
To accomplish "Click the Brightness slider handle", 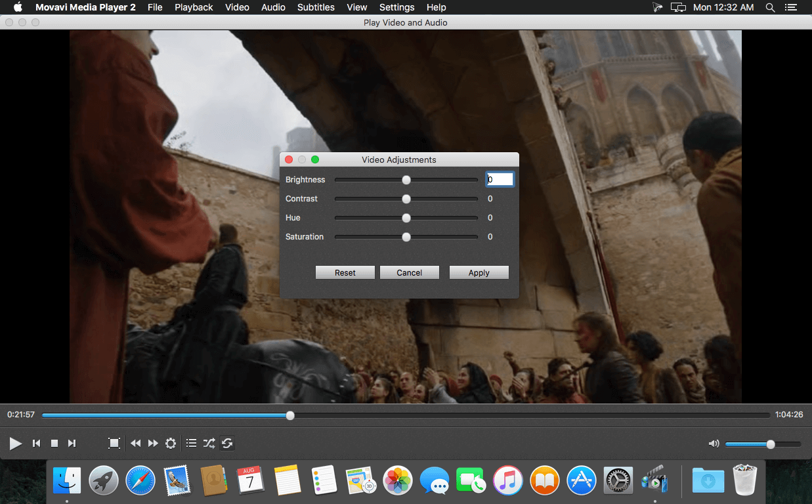I will point(406,180).
